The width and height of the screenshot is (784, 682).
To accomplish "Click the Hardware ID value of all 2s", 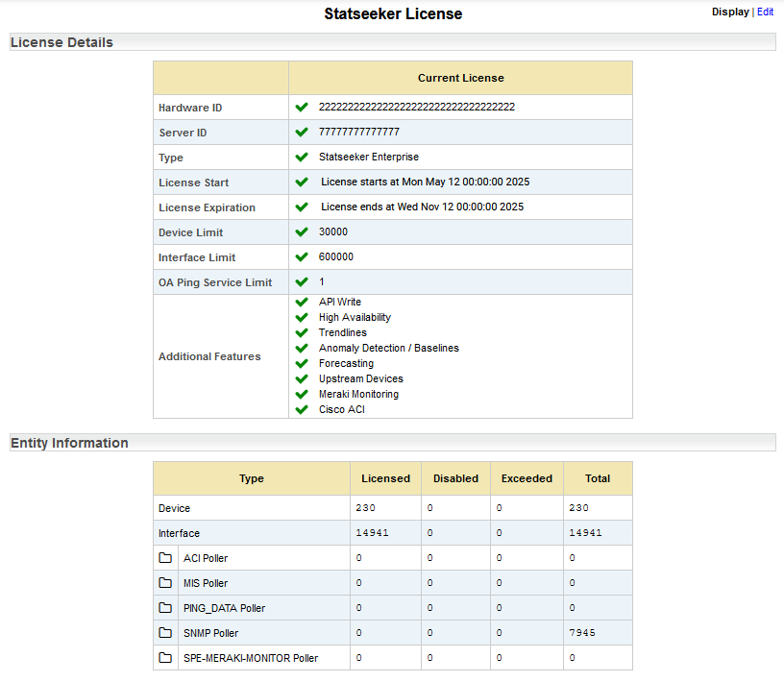I will 417,107.
